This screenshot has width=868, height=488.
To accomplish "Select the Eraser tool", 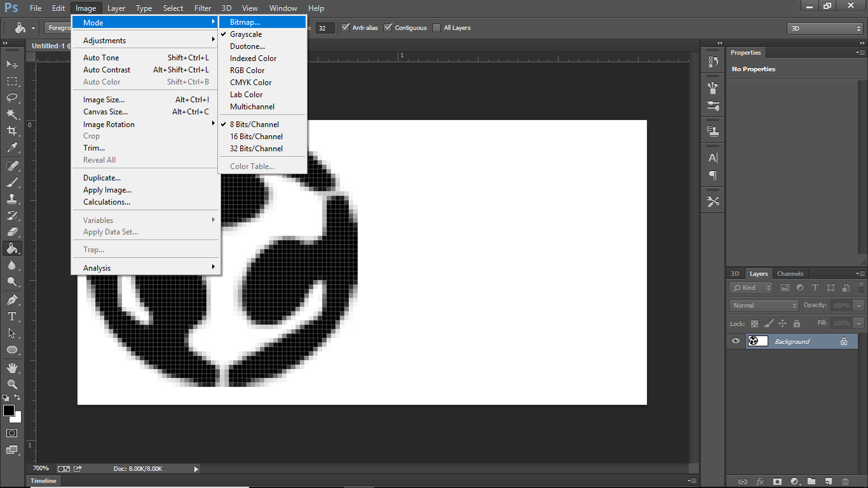I will (x=12, y=232).
